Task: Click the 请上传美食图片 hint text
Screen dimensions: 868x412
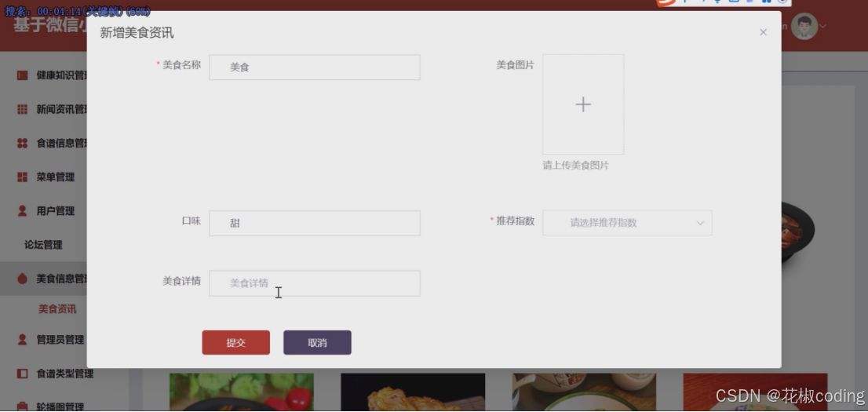Action: coord(576,165)
